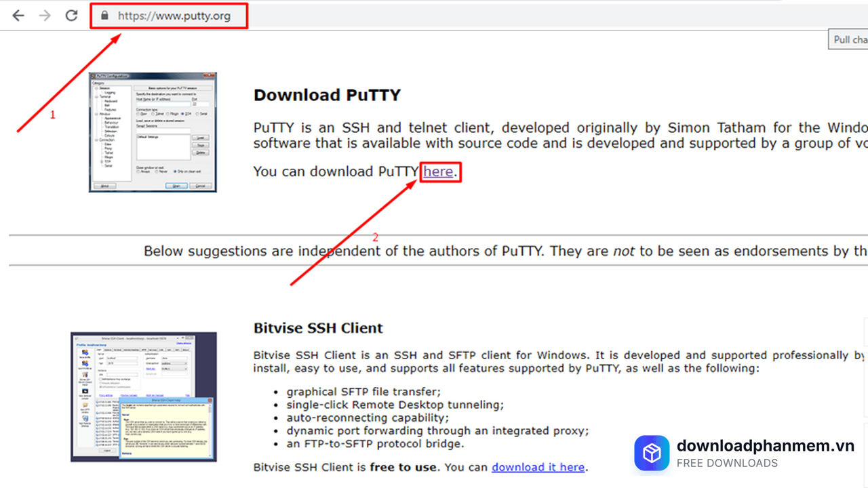Click Open button in PuTTY screenshot
Screen dimensions: 868x488
click(176, 186)
